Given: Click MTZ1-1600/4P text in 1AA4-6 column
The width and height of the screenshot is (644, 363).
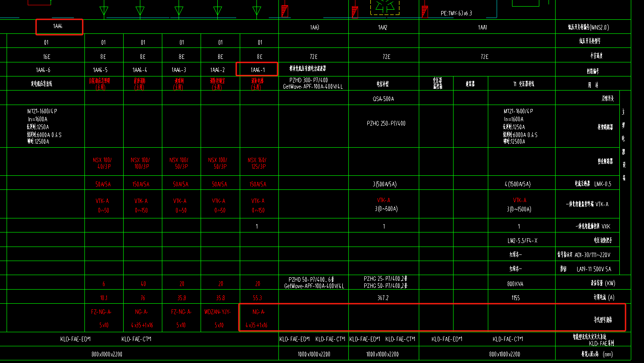Looking at the screenshot, I should pyautogui.click(x=42, y=111).
